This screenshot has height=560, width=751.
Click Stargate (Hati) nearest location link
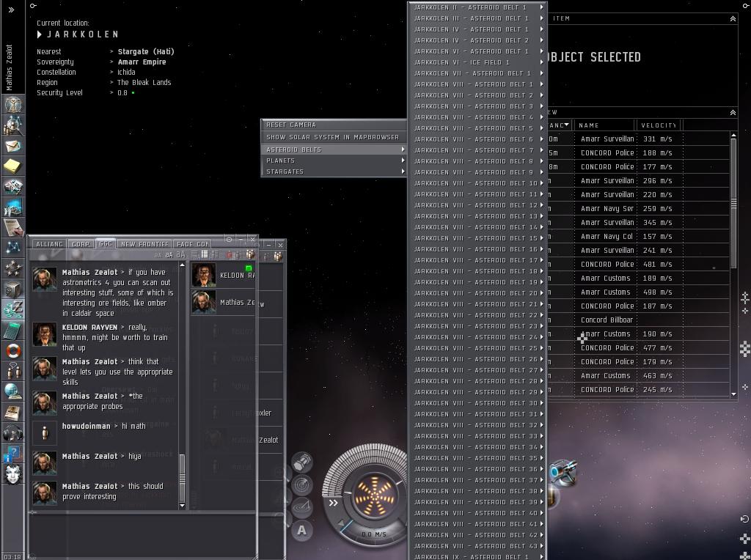146,52
